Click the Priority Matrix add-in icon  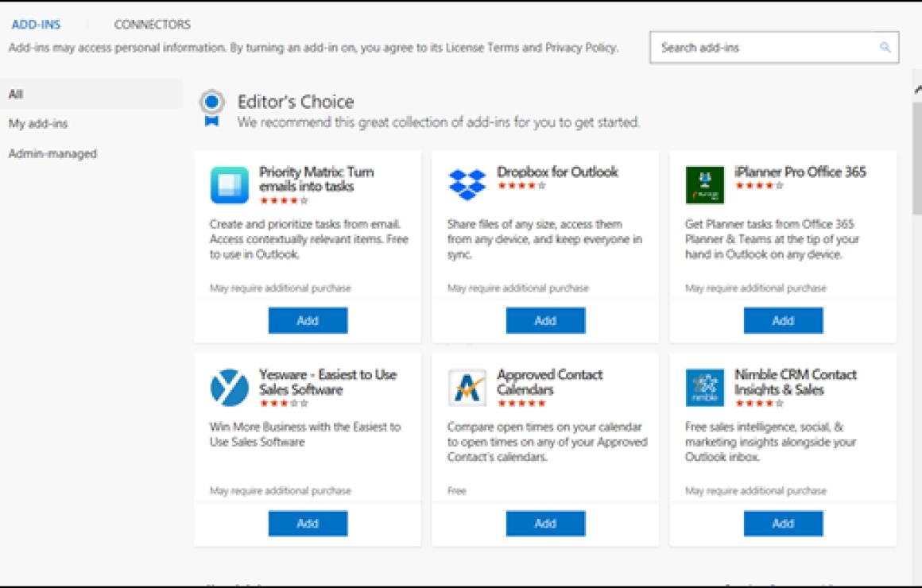pos(230,184)
